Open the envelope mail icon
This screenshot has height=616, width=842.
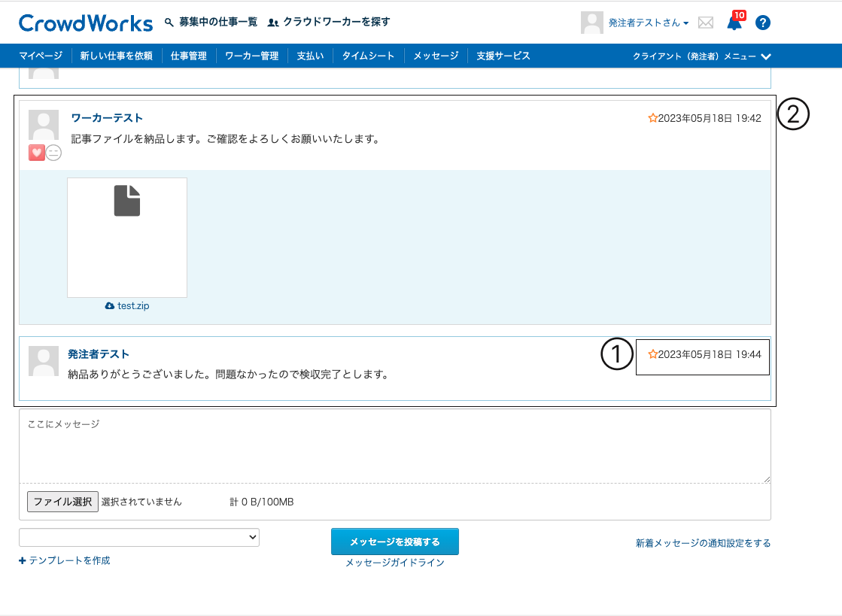pyautogui.click(x=705, y=23)
